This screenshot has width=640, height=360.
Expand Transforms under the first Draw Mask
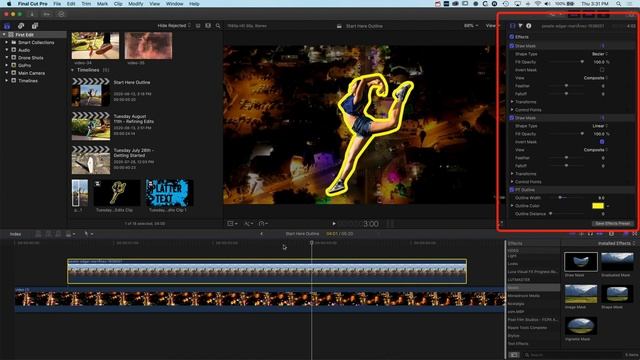pos(512,102)
